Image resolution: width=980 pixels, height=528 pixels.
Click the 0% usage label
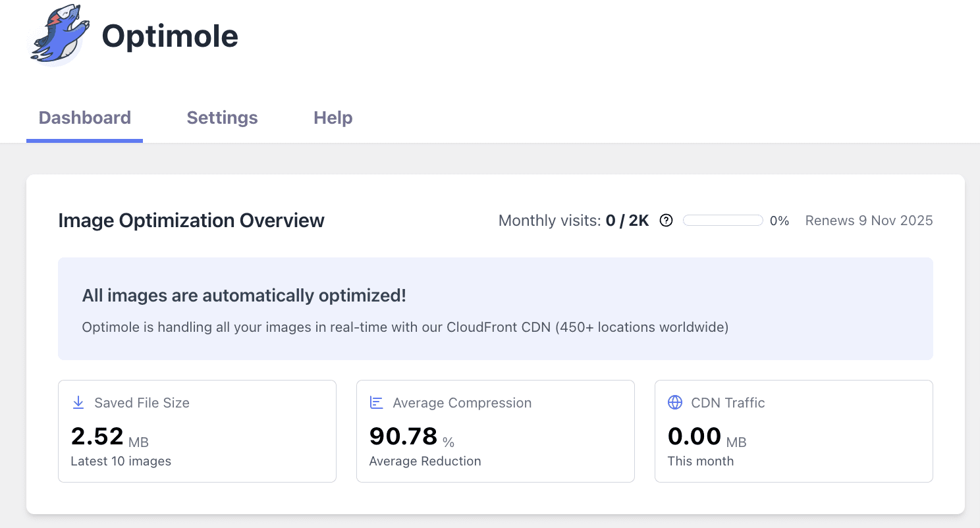pos(779,221)
